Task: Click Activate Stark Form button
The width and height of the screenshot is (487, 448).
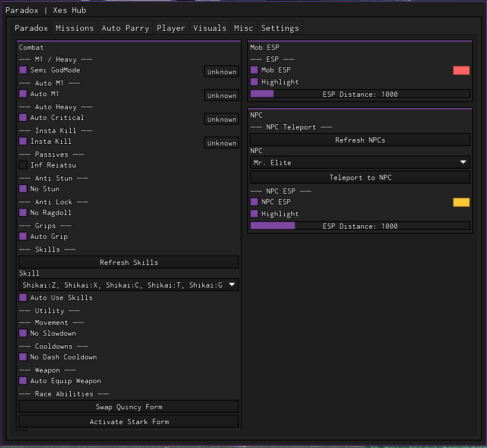Action: pos(128,422)
